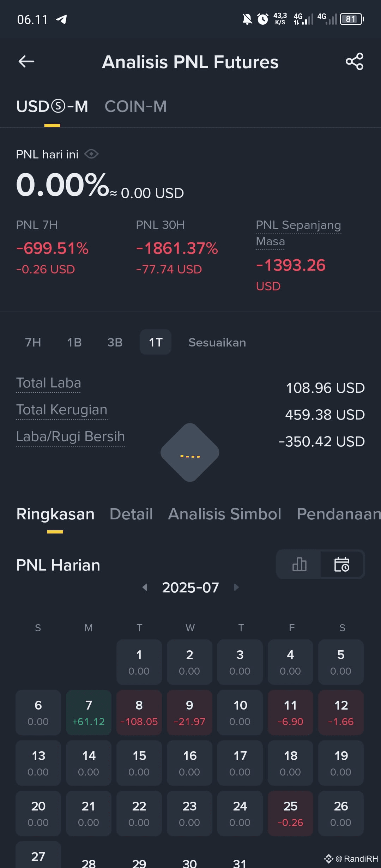Viewport: 381px width, 868px height.
Task: Select the USDⓈ-M tab
Action: click(52, 107)
